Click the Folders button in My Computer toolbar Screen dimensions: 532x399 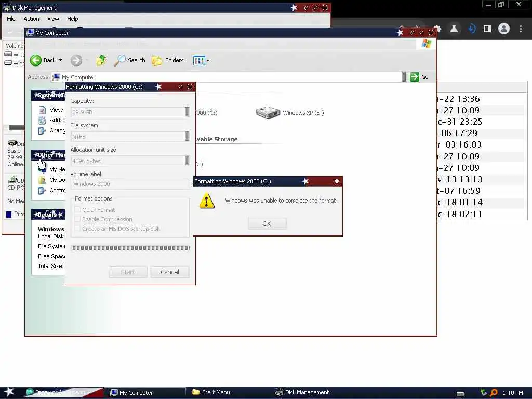point(168,60)
